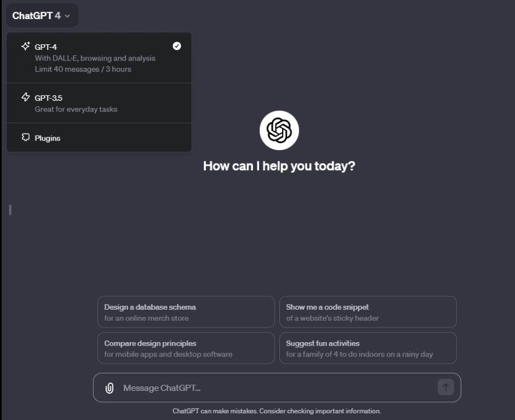Viewport: 515px width, 420px height.
Task: Pick the Compare design principles suggestion
Action: click(186, 348)
